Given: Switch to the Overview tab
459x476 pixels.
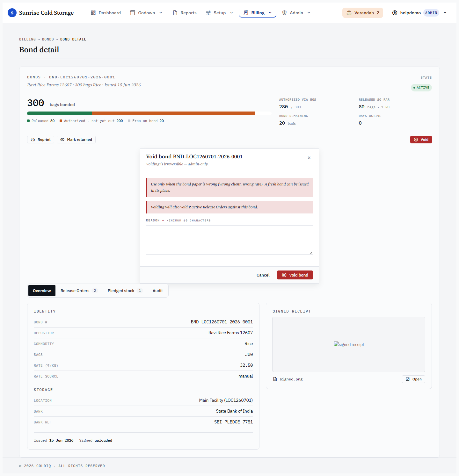Looking at the screenshot, I should point(42,291).
